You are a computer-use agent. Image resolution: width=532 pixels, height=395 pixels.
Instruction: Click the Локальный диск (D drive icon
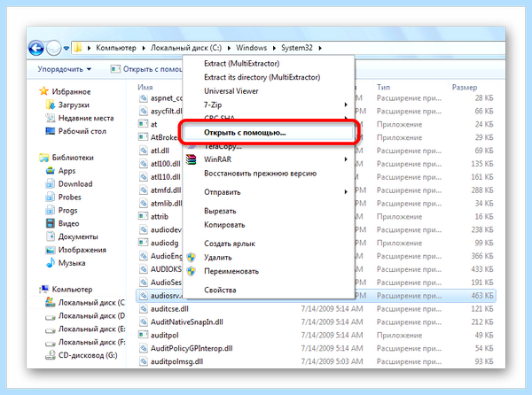[51, 317]
